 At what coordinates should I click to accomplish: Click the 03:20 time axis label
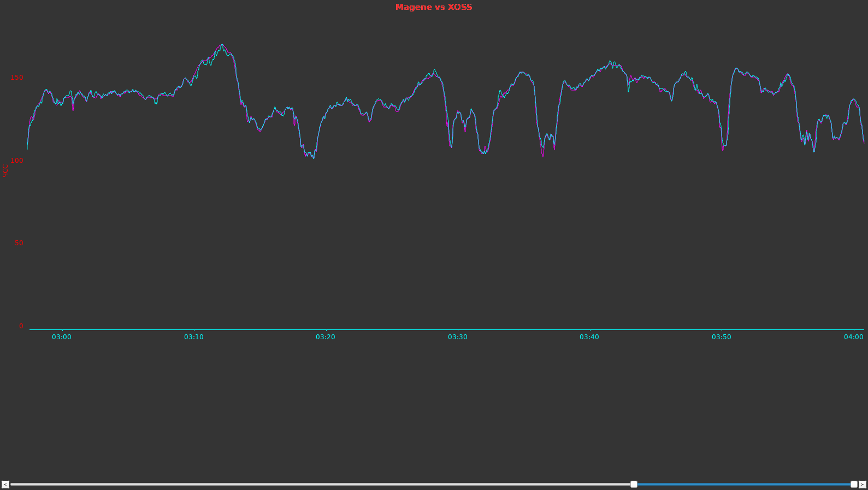pyautogui.click(x=326, y=337)
